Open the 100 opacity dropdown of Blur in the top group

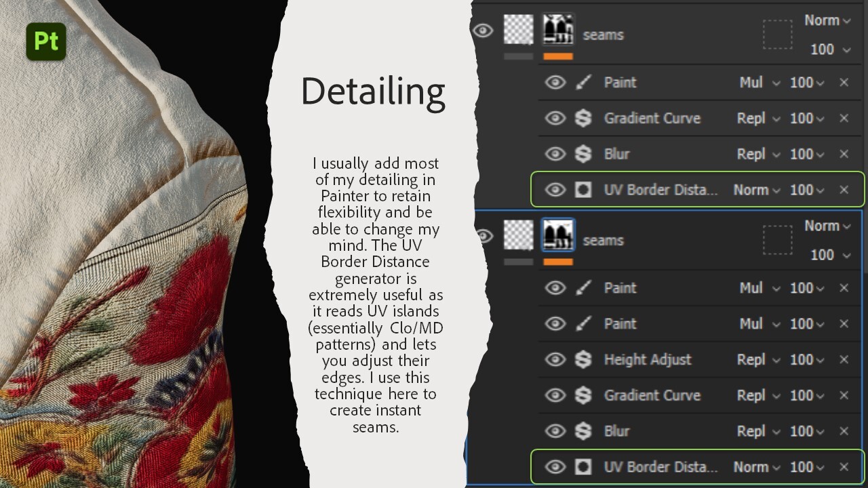807,155
